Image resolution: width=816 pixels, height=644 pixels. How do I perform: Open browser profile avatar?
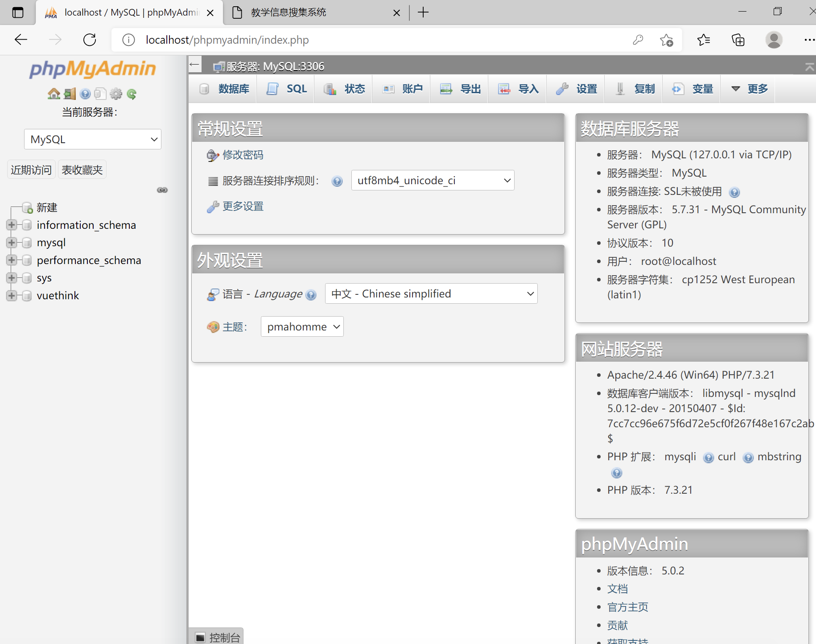[x=774, y=40]
